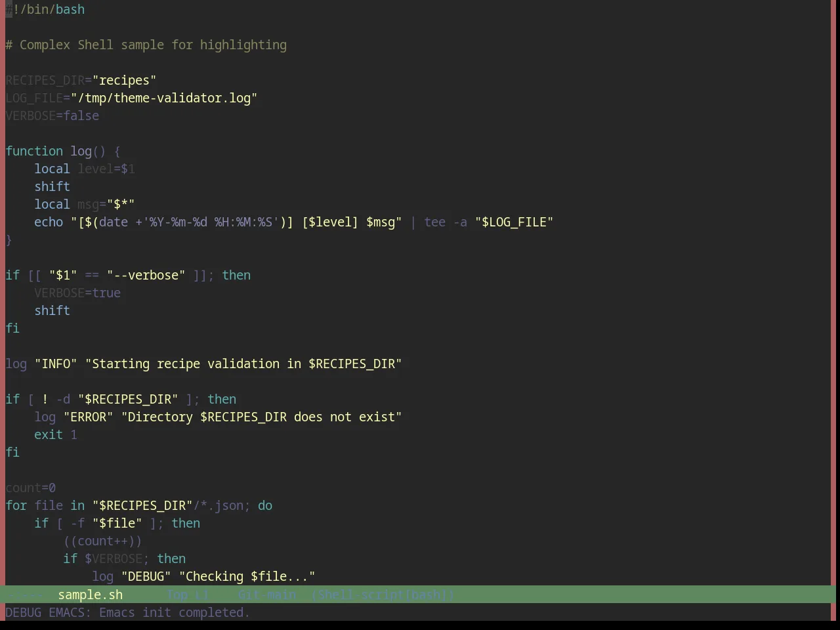Viewport: 840px width, 630px height.
Task: Click the 'Starting recipe validation in $RECIPES_DIR' string
Action: coord(243,364)
